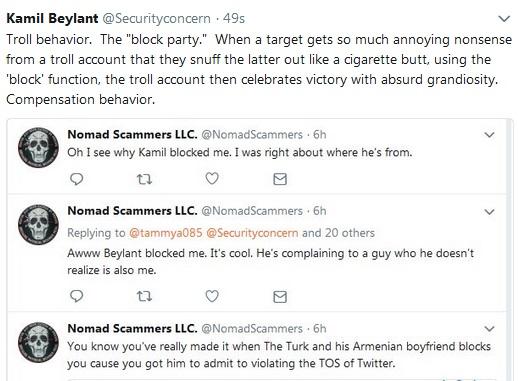Like the tweet about where he's from

tap(212, 179)
